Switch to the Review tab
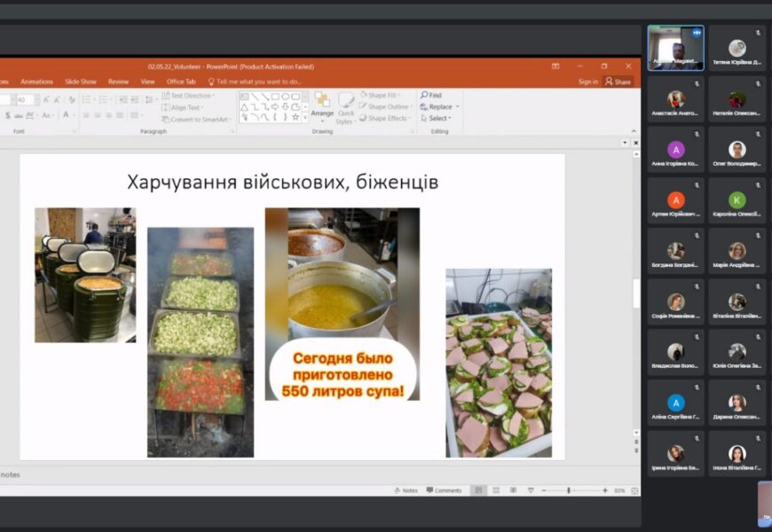772x532 pixels. tap(118, 82)
